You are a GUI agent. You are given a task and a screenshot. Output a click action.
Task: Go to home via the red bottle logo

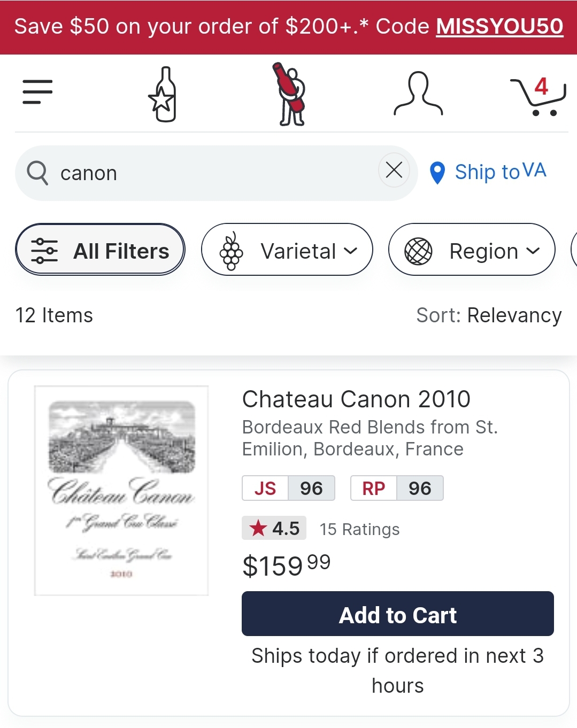pyautogui.click(x=290, y=95)
